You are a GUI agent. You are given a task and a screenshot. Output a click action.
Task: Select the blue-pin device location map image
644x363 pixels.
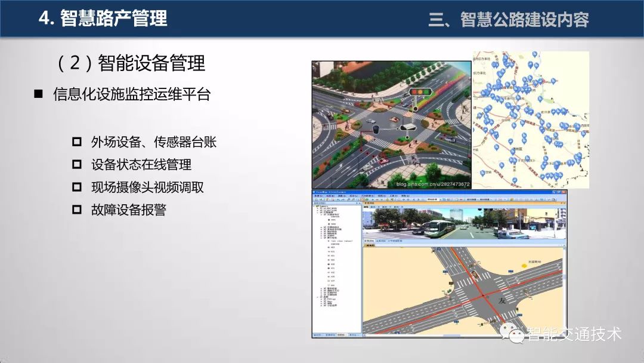tap(531, 119)
